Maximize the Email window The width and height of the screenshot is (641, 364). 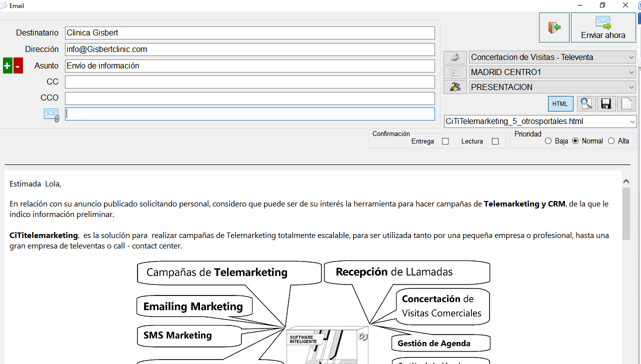(x=602, y=5)
